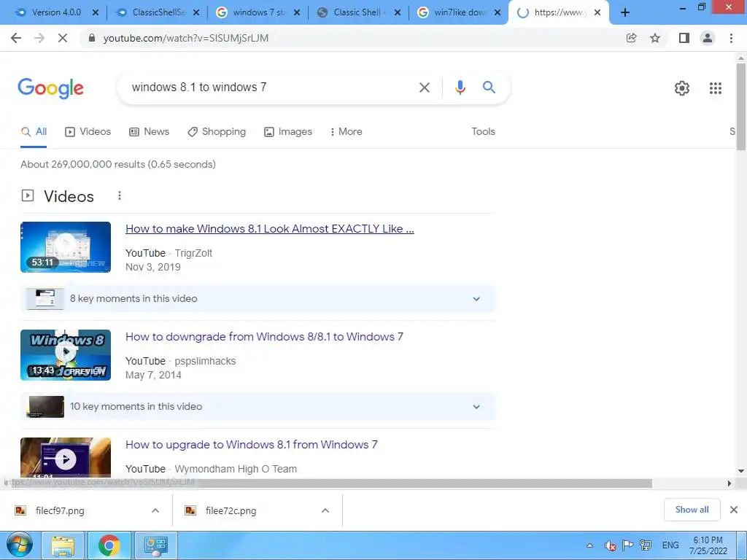Screen dimensions: 747x560
Task: Switch to Videos results tab
Action: point(88,132)
